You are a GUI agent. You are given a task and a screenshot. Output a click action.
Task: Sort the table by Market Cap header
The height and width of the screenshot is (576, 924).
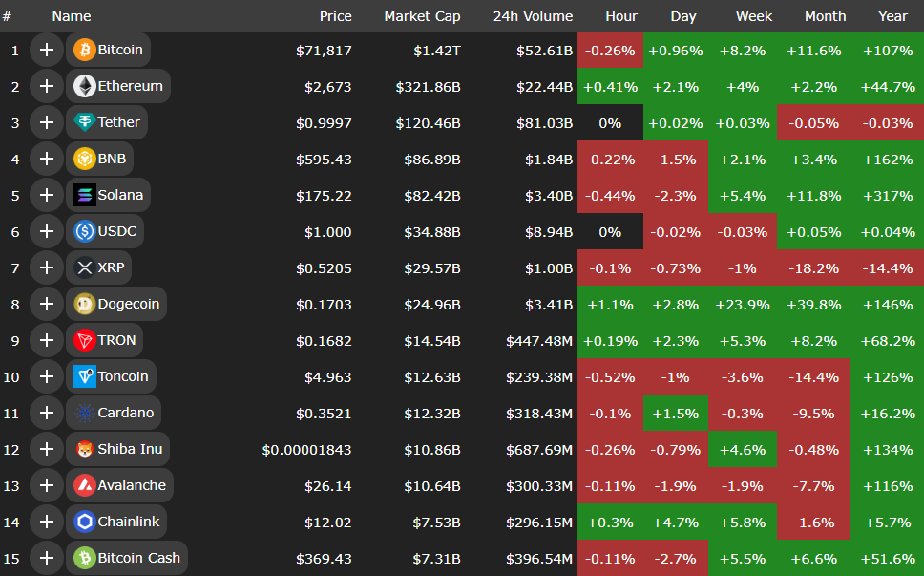[422, 16]
